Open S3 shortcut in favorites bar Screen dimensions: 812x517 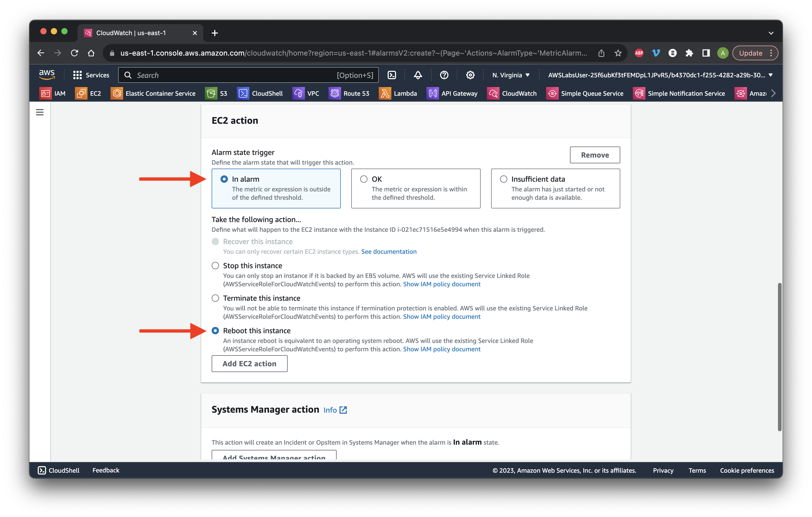tap(216, 94)
